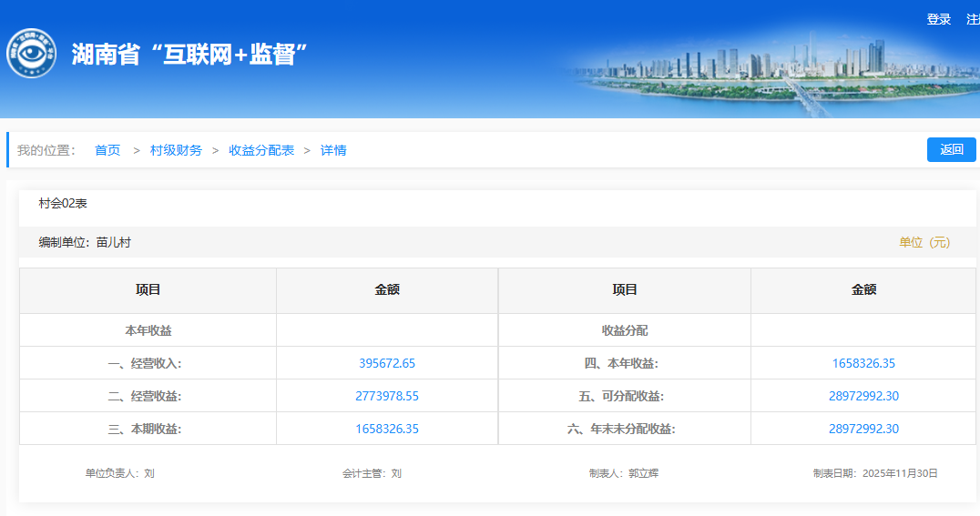Viewport: 980px width, 516px height.
Task: Click the 制表日期 2025年11月30日 text
Action: tap(874, 473)
